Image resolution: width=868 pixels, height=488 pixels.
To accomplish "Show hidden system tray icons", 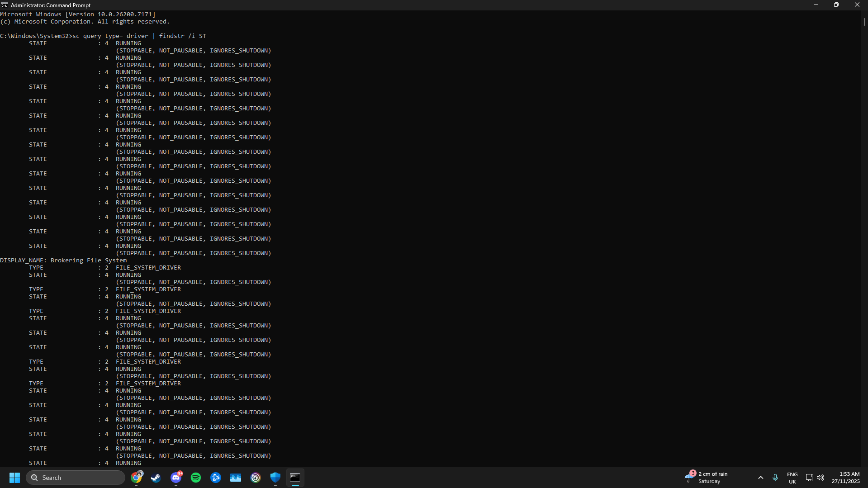I will [761, 478].
